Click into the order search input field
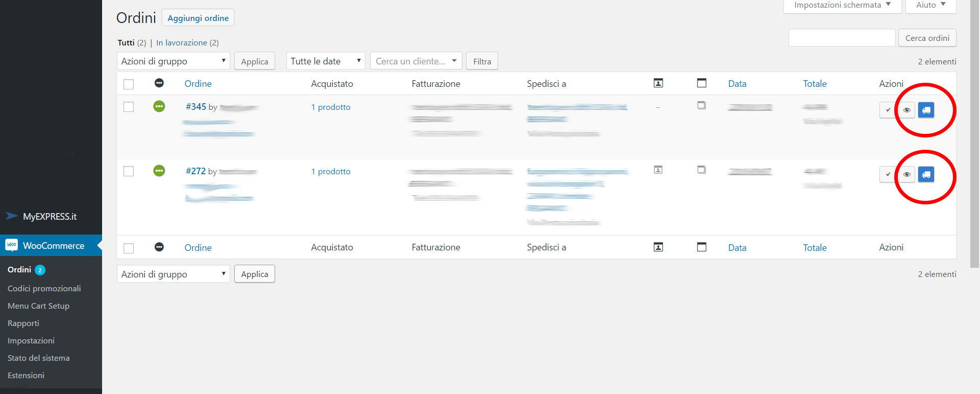The width and height of the screenshot is (980, 394). tap(842, 38)
